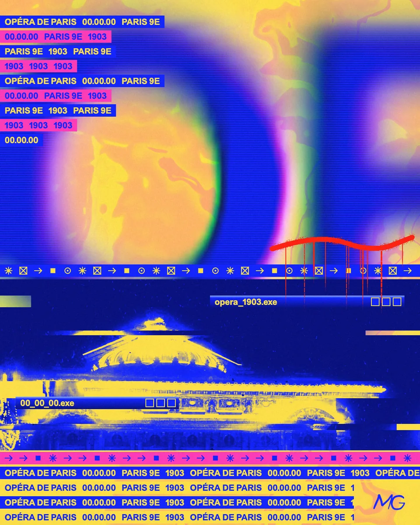Click the 00_00_00.exe window title

coord(47,403)
